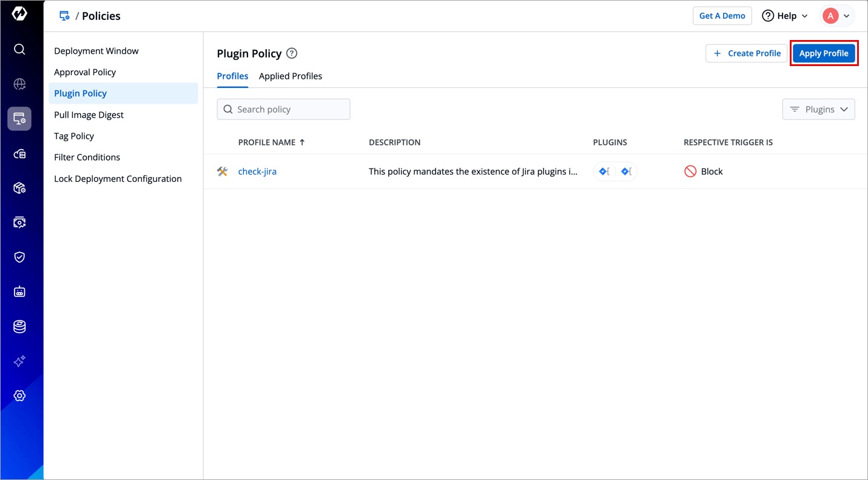Viewport: 868px width, 480px height.
Task: Open Lock Deployment Configuration policy
Action: point(118,179)
